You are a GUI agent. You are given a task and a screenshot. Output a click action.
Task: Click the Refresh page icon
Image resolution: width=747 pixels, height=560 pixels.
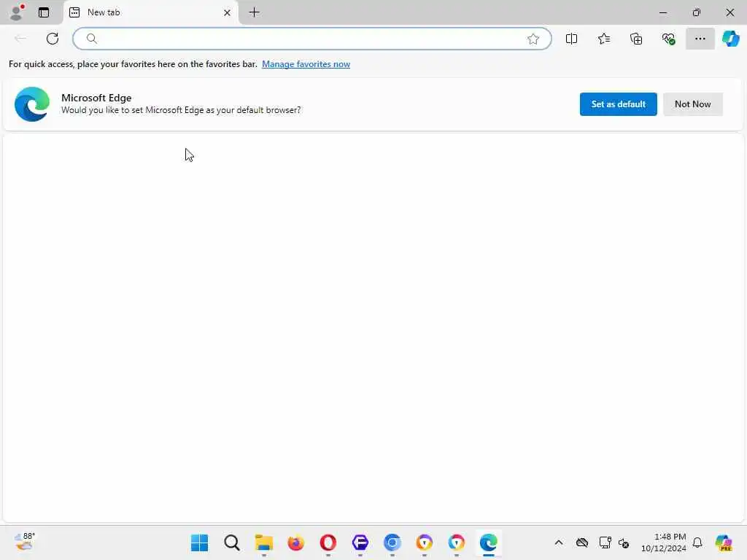pyautogui.click(x=53, y=39)
